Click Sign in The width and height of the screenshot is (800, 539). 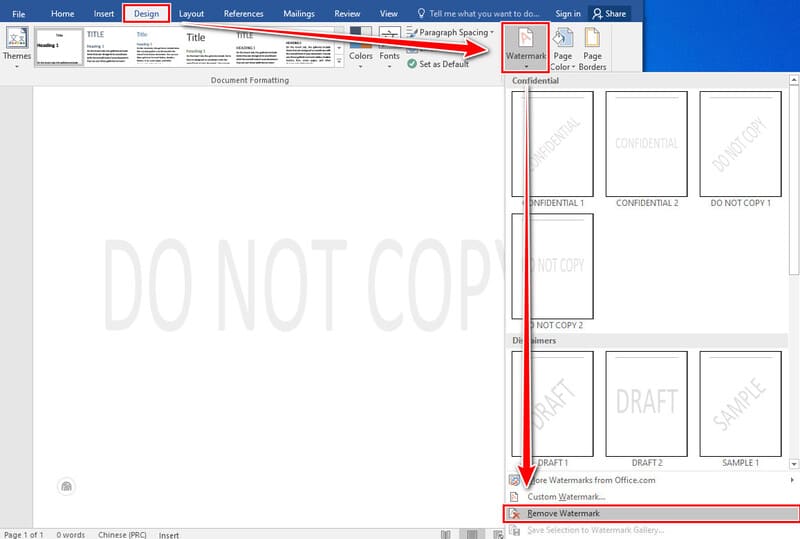pyautogui.click(x=568, y=14)
